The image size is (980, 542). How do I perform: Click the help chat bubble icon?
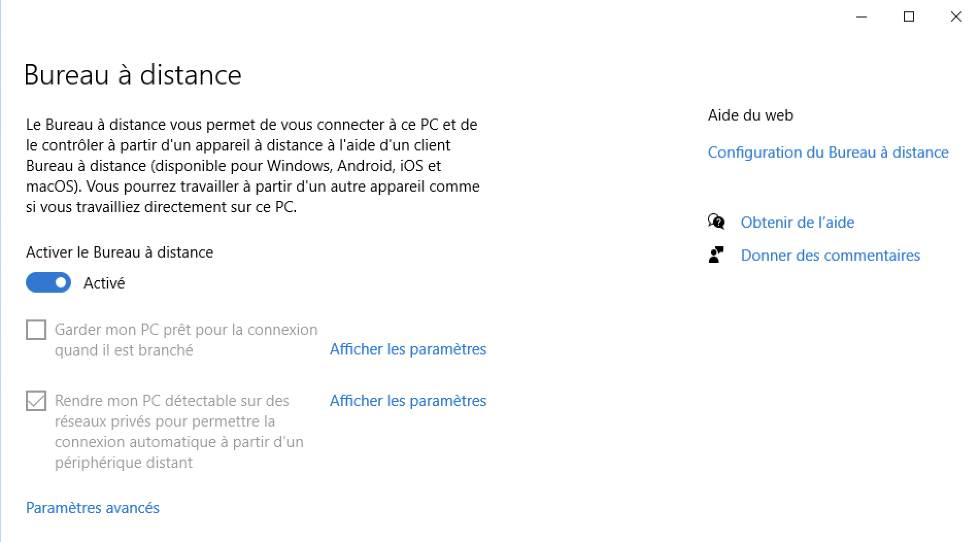coord(716,222)
